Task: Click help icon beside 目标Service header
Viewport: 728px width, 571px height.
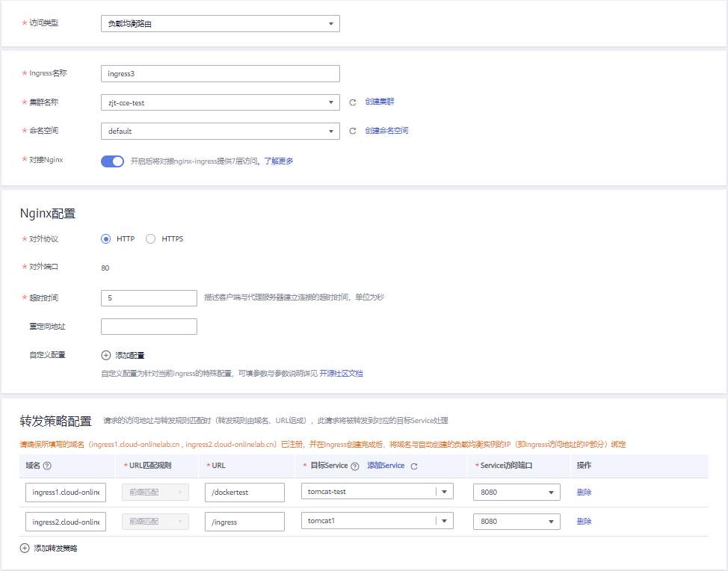Action: click(355, 466)
